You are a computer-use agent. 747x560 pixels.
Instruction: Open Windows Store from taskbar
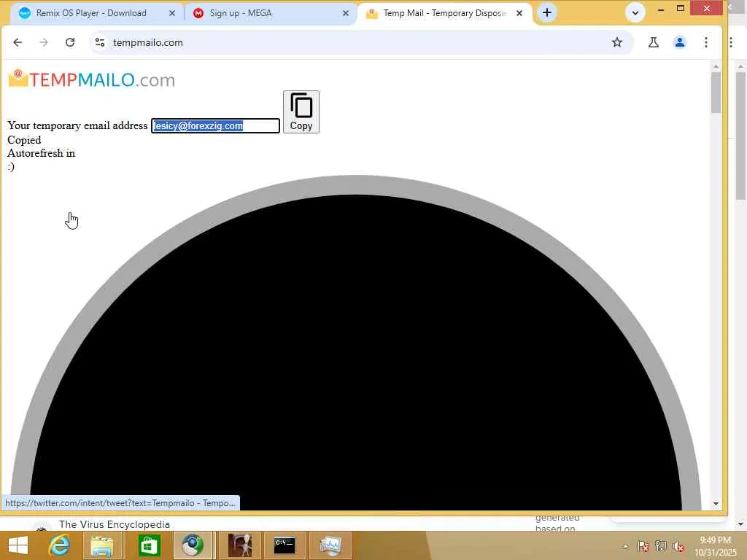(149, 545)
